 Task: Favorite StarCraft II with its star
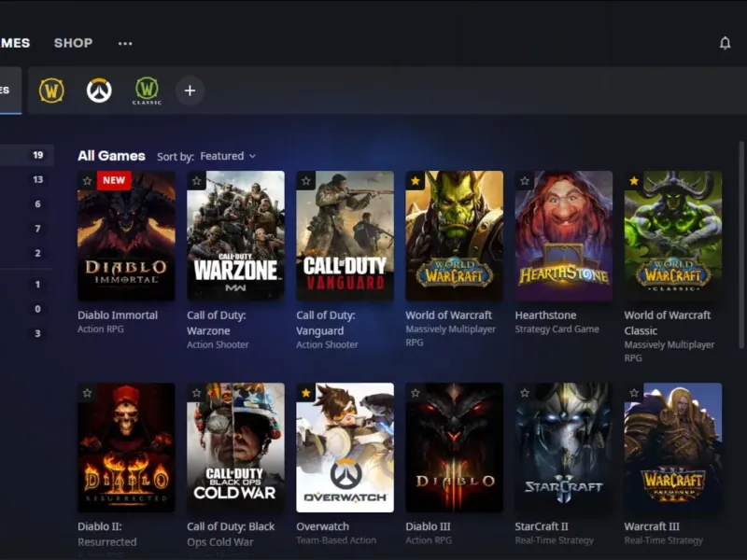[525, 393]
